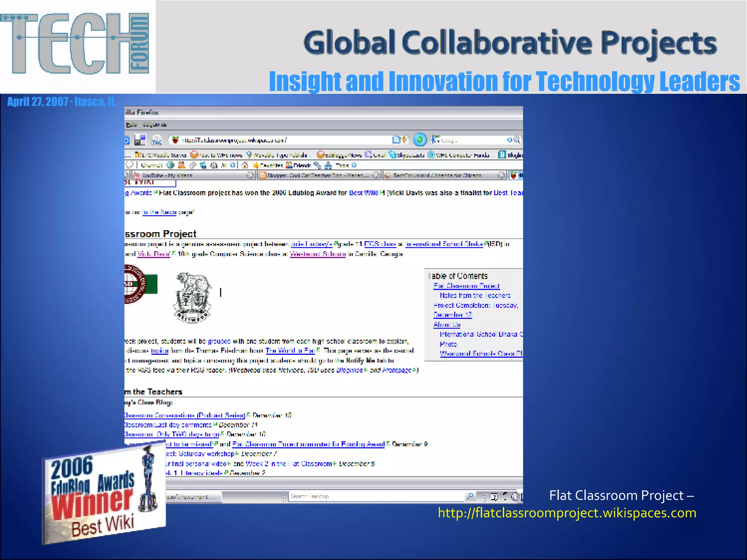This screenshot has width=747, height=560.
Task: Click the magnifier icon in Google search box
Action: tap(516, 140)
